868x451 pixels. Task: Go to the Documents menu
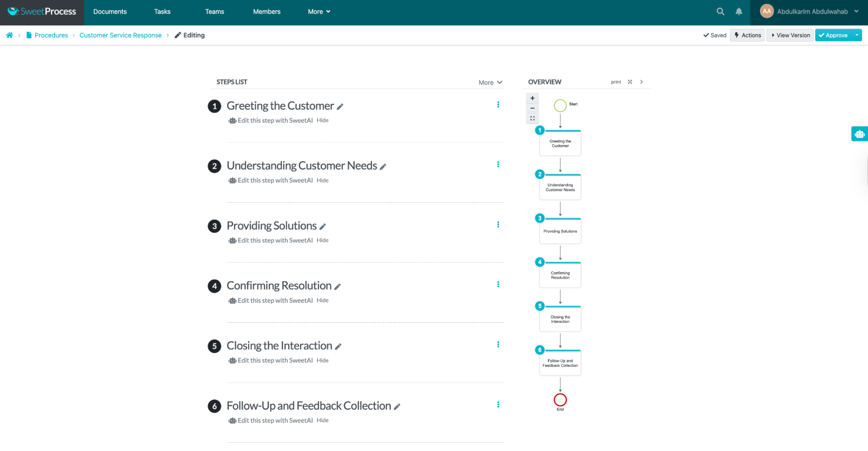click(x=110, y=12)
